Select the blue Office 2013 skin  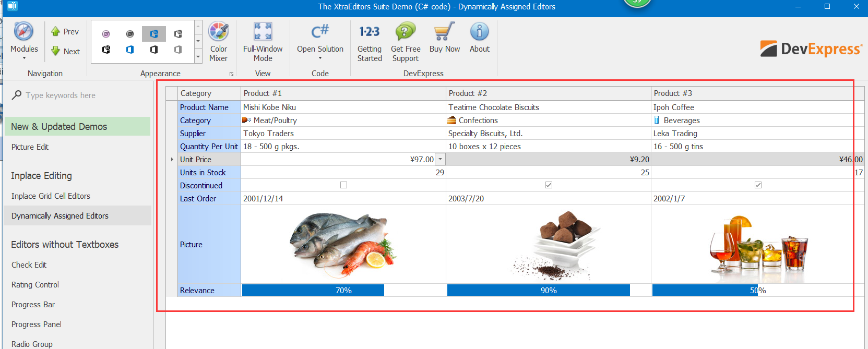[130, 50]
